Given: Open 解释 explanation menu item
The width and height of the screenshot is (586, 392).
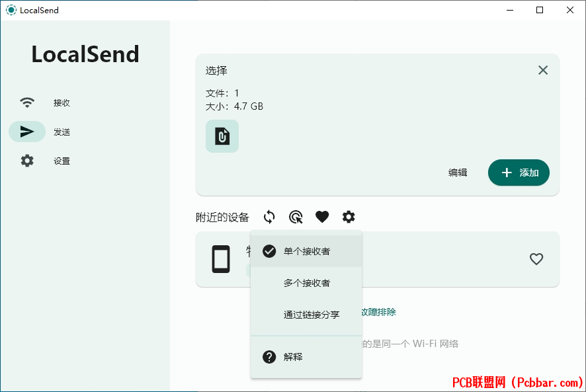Looking at the screenshot, I should point(306,357).
